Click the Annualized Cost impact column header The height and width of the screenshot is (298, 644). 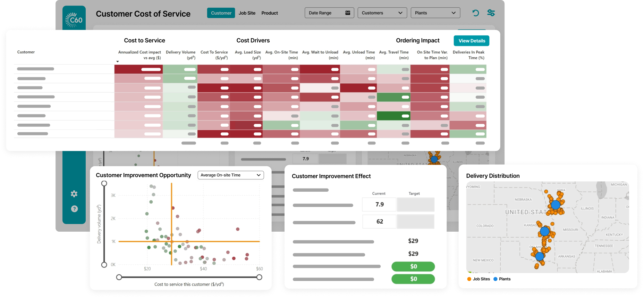tap(139, 55)
